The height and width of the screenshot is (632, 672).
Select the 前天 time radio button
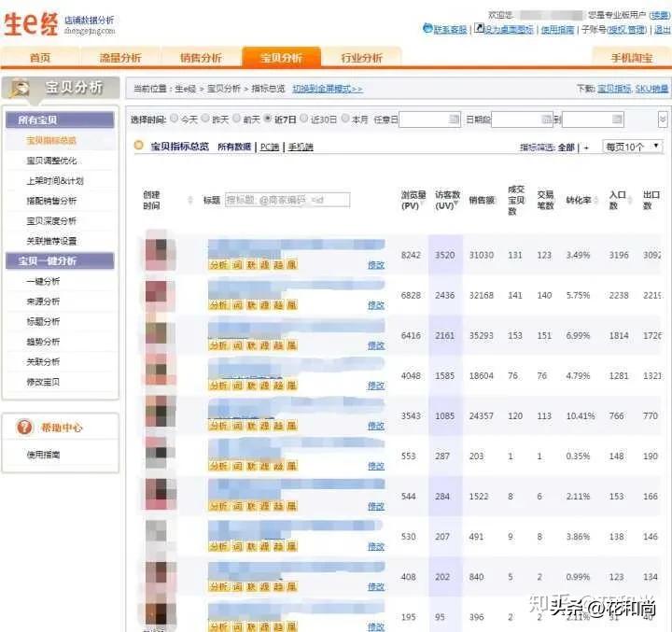(x=236, y=118)
